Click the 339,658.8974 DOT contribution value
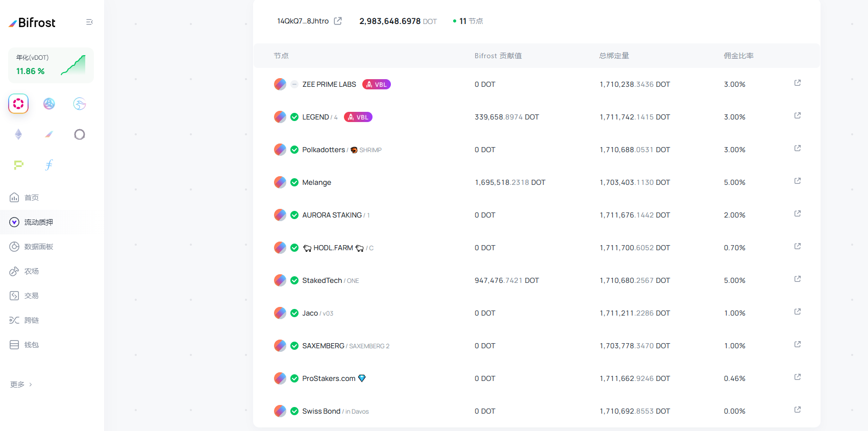Screen dimensions: 868x431 pos(507,117)
